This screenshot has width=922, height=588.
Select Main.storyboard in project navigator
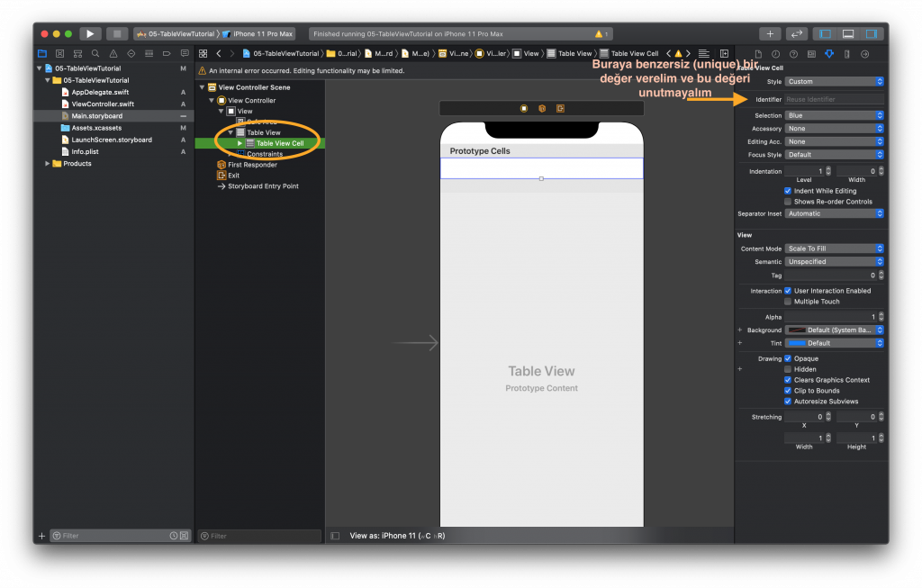(x=97, y=116)
